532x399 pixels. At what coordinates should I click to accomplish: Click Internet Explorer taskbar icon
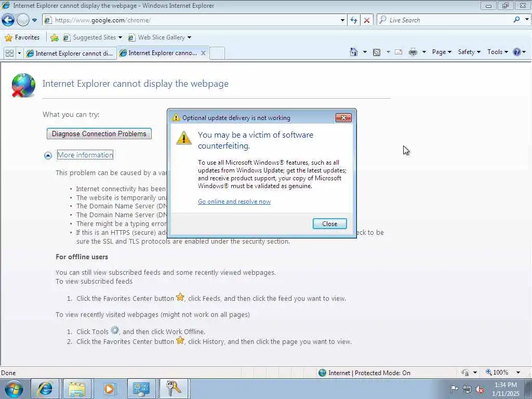(x=45, y=389)
